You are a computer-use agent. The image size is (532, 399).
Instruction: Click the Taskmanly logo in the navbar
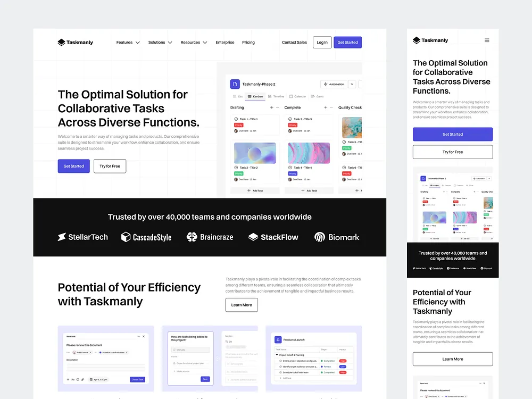[75, 42]
